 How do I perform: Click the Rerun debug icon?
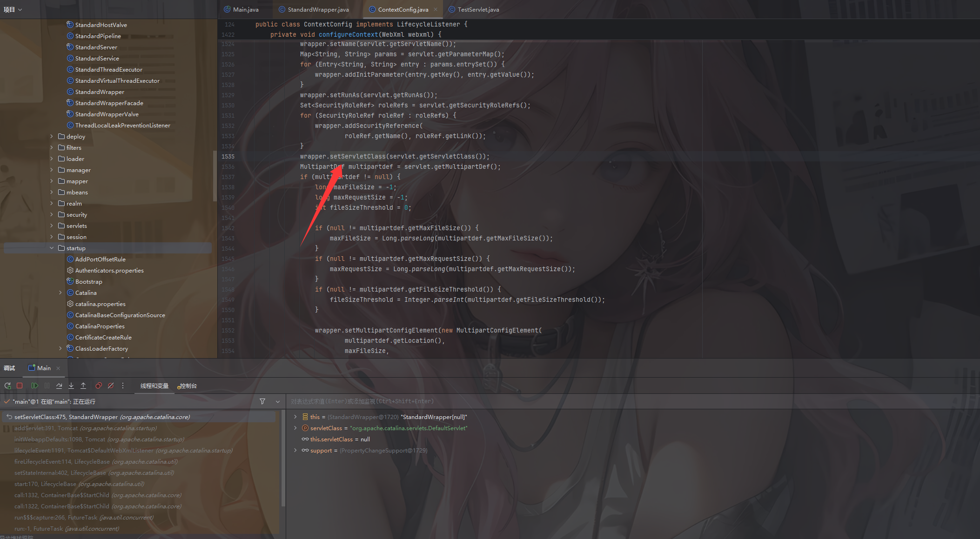tap(7, 386)
